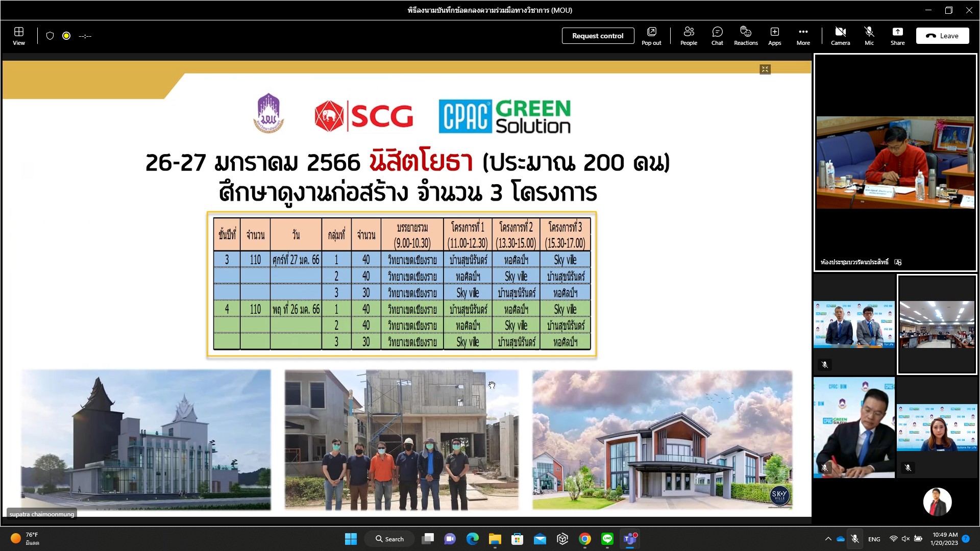The width and height of the screenshot is (980, 551).
Task: Open Google Chrome from taskbar
Action: click(584, 539)
